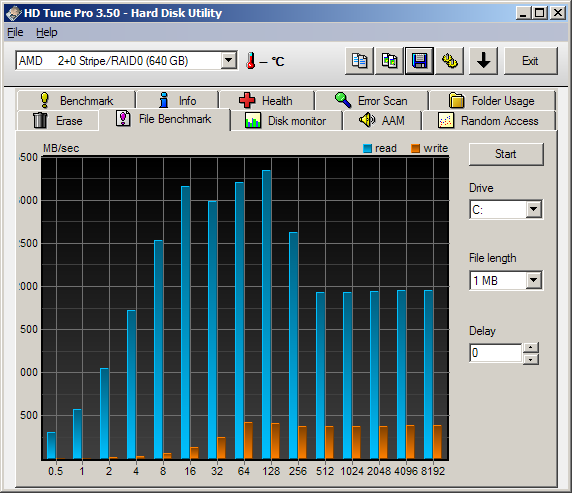Image resolution: width=572 pixels, height=493 pixels.
Task: Start the file benchmark test
Action: 506,154
